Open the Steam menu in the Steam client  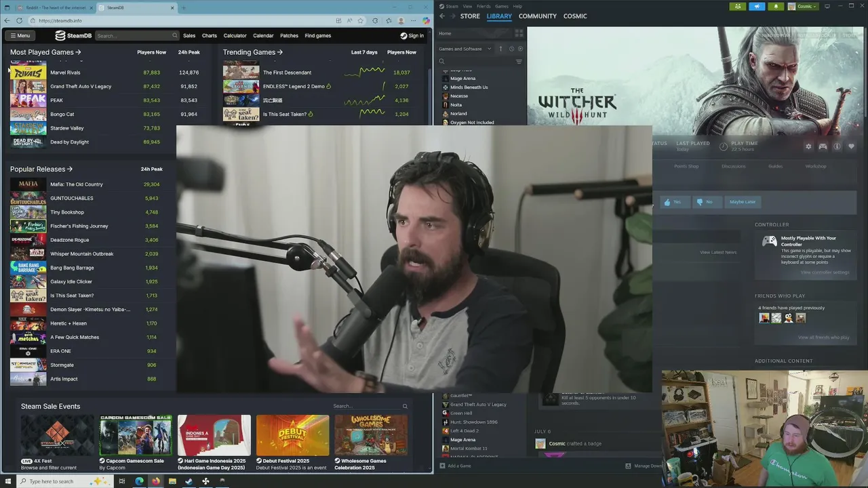pos(451,6)
